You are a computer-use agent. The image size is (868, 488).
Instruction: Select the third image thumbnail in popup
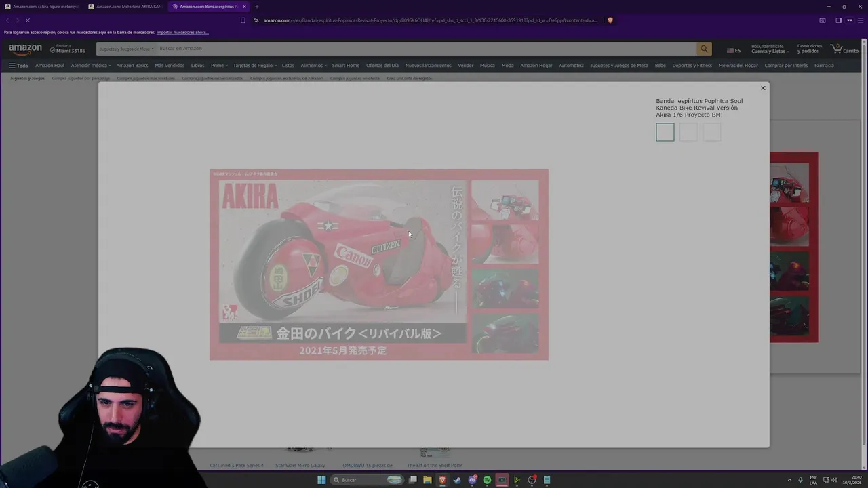click(x=712, y=132)
